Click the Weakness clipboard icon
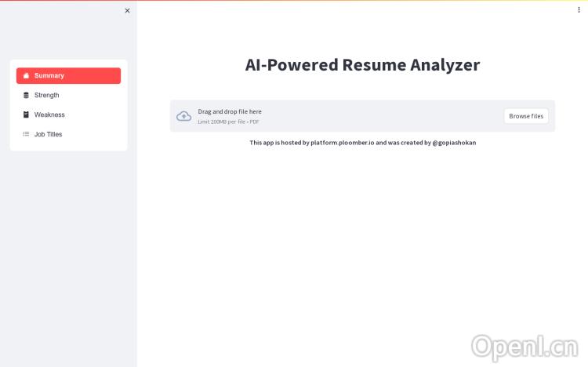Image resolution: width=588 pixels, height=367 pixels. (26, 114)
